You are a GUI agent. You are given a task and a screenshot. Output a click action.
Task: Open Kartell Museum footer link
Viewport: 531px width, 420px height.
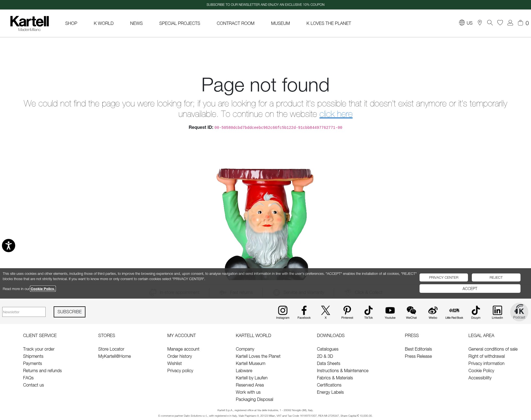pyautogui.click(x=251, y=363)
